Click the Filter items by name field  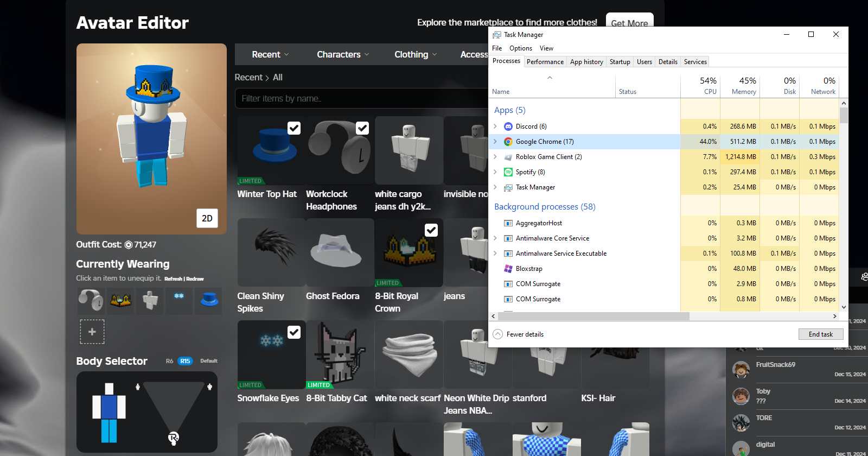coord(361,98)
